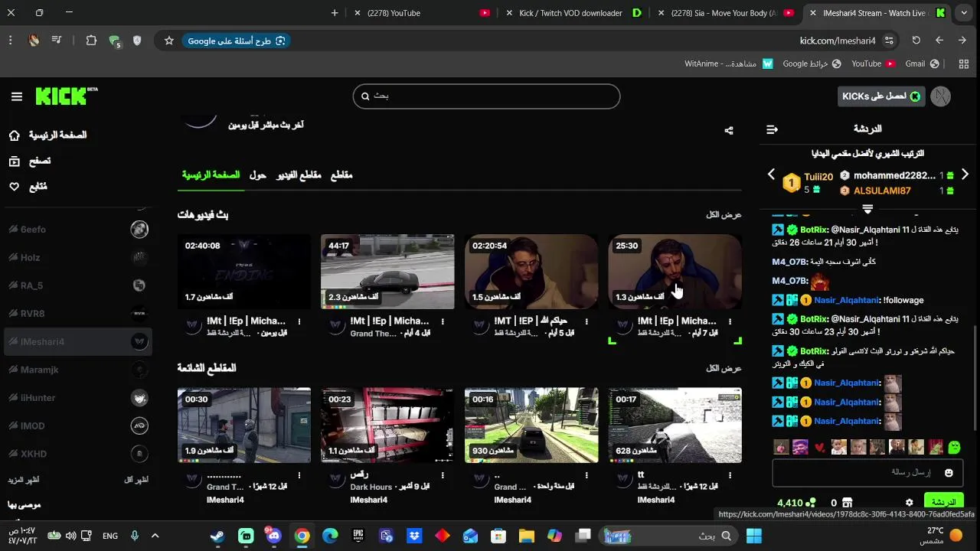The image size is (980, 551).
Task: Show previous leaderboard page arrow
Action: click(772, 174)
